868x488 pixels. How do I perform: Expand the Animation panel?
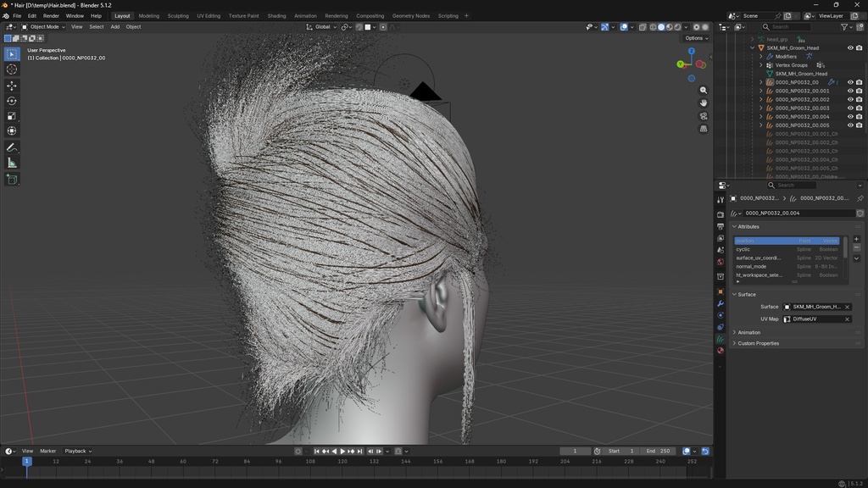748,332
